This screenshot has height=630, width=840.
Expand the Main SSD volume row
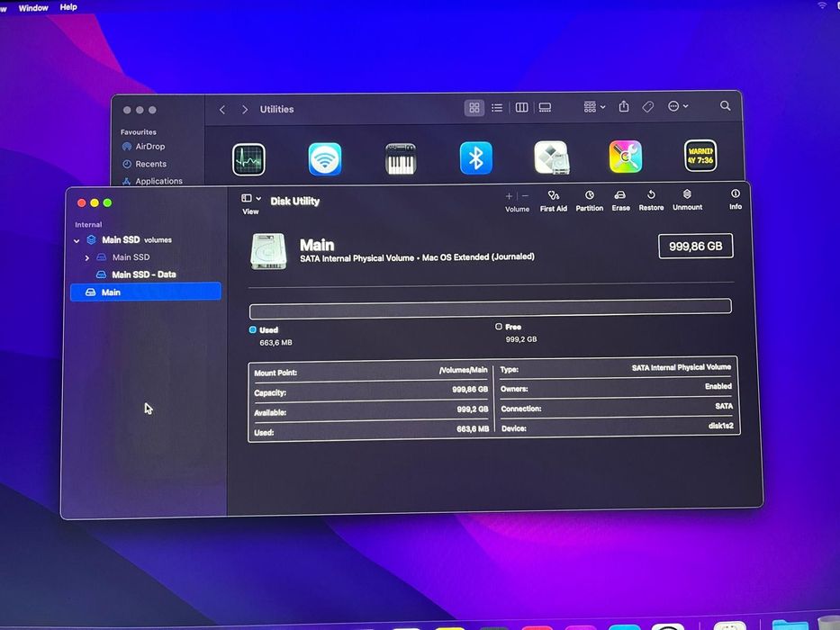pyautogui.click(x=86, y=257)
